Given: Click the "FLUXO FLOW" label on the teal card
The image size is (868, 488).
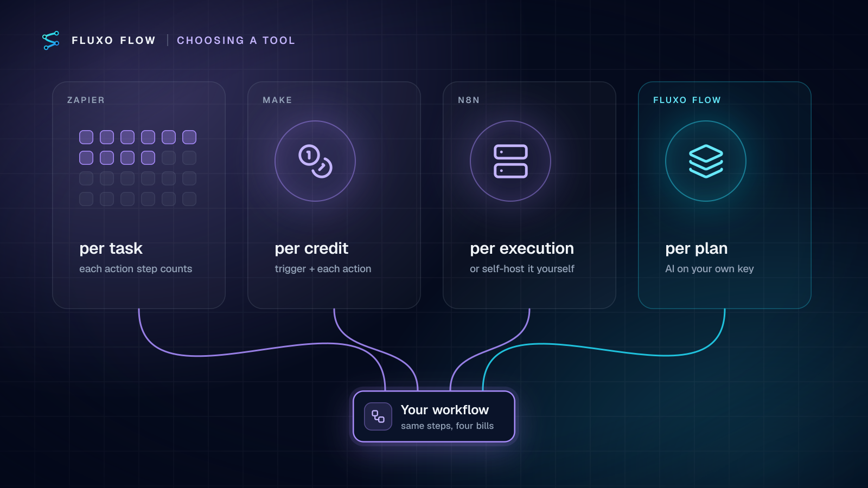Looking at the screenshot, I should [687, 100].
